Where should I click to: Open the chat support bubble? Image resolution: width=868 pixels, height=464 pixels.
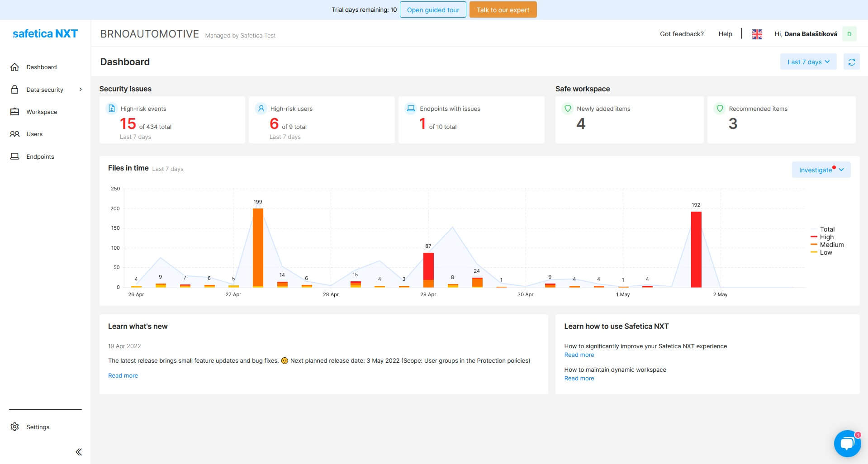tap(847, 444)
